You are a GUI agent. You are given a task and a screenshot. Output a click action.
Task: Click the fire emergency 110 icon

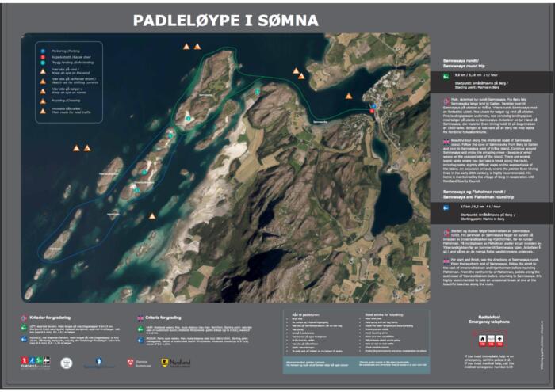482,340
